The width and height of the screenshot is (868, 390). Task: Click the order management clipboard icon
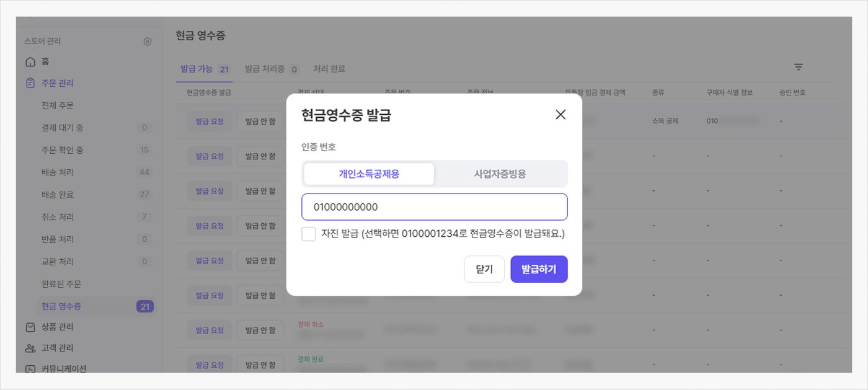click(x=30, y=83)
